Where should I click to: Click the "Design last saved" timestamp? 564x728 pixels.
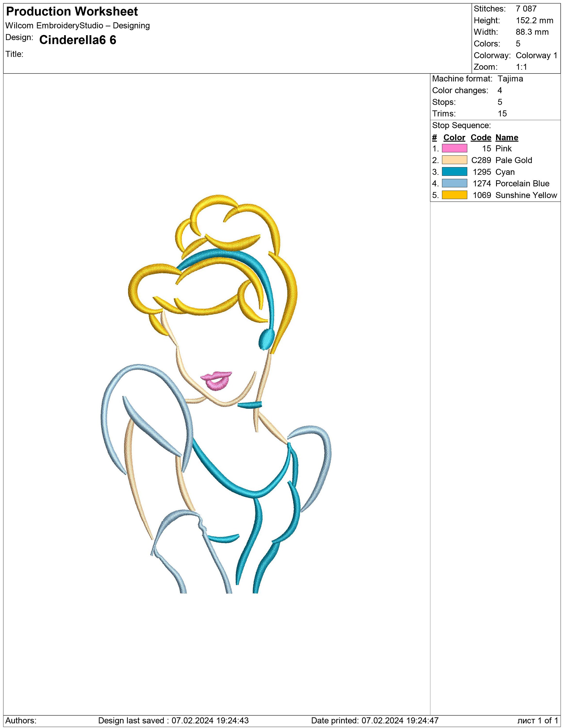coord(173,721)
